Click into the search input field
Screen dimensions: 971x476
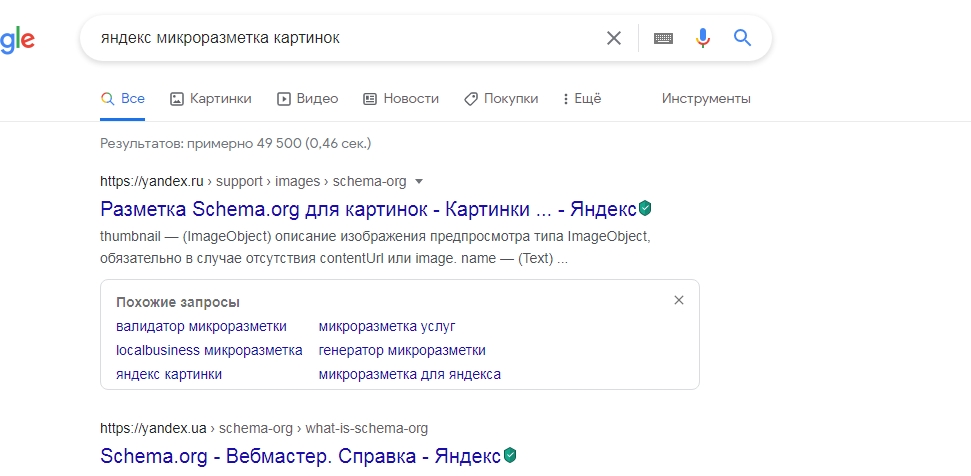347,38
